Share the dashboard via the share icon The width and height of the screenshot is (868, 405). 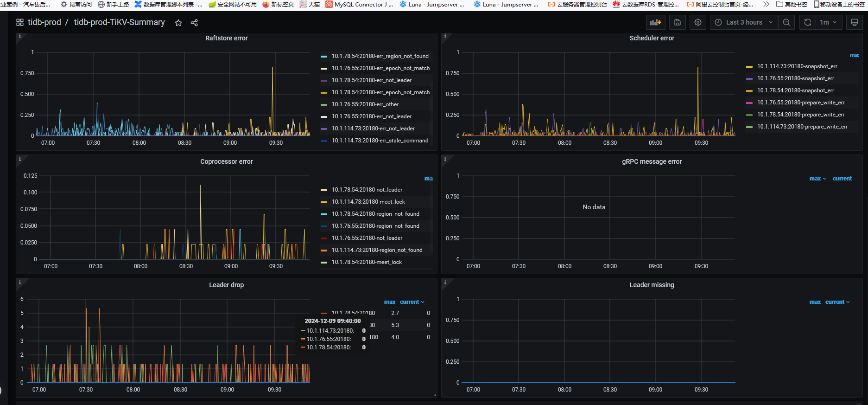pos(194,23)
